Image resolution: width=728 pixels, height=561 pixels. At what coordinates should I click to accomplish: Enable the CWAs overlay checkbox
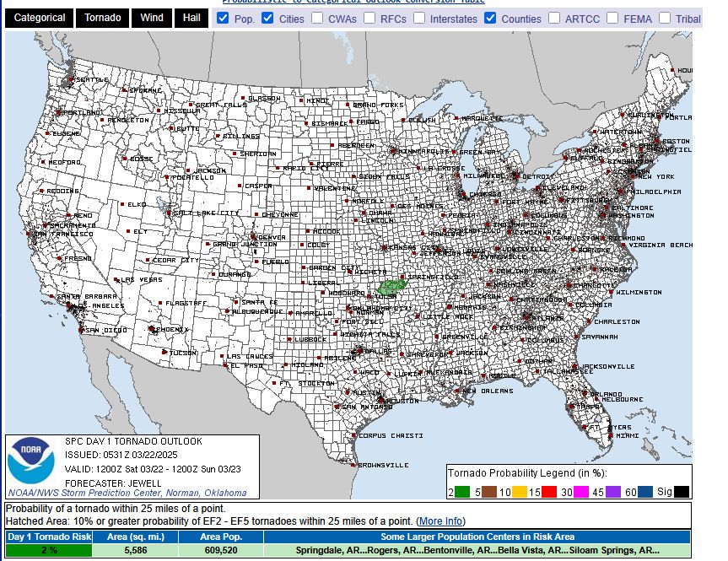(x=317, y=18)
